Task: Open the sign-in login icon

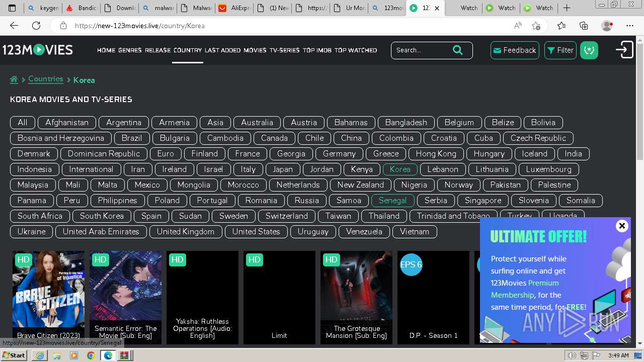Action: coord(624,50)
